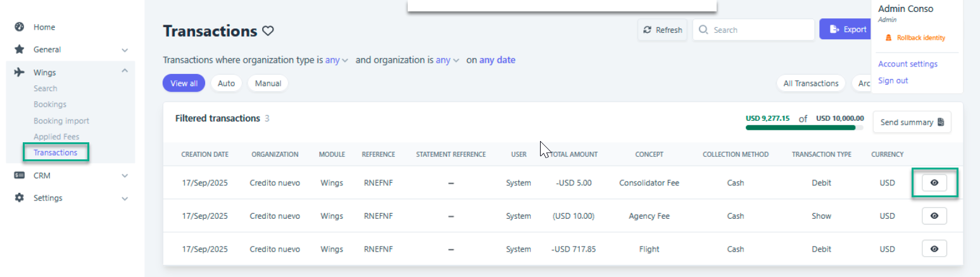
Task: Click the Send summary button
Action: [912, 122]
